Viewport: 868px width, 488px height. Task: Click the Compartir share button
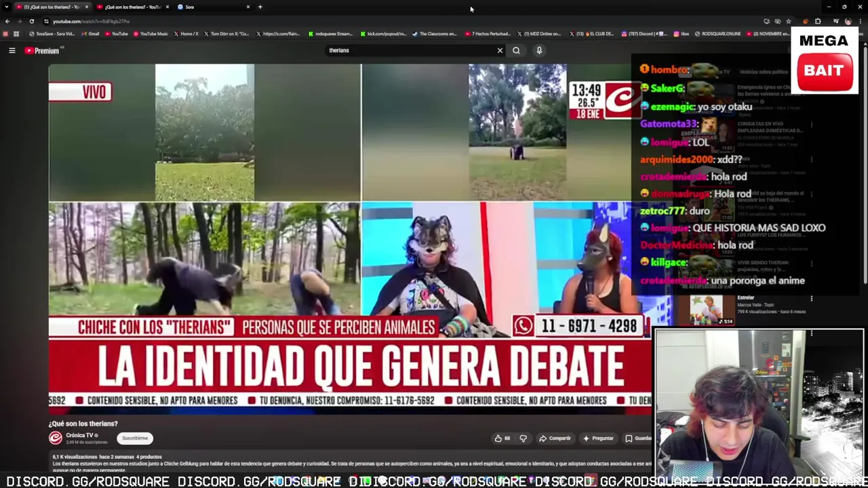pyautogui.click(x=555, y=439)
